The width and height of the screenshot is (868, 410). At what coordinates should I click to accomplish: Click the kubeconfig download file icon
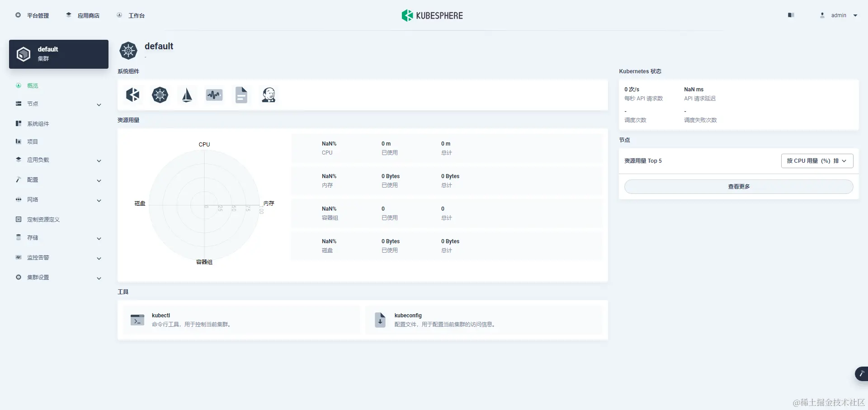380,320
